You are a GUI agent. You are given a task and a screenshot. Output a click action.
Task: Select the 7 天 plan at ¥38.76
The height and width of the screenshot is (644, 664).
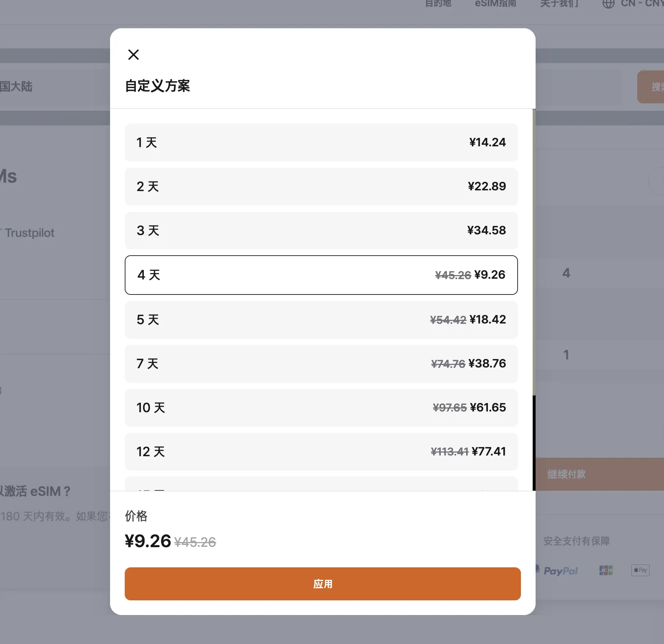coord(321,363)
